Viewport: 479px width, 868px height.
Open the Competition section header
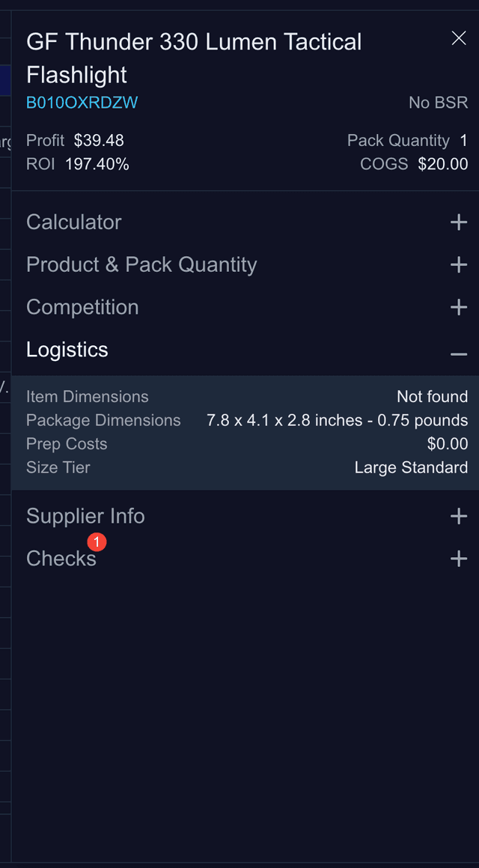pyautogui.click(x=82, y=308)
